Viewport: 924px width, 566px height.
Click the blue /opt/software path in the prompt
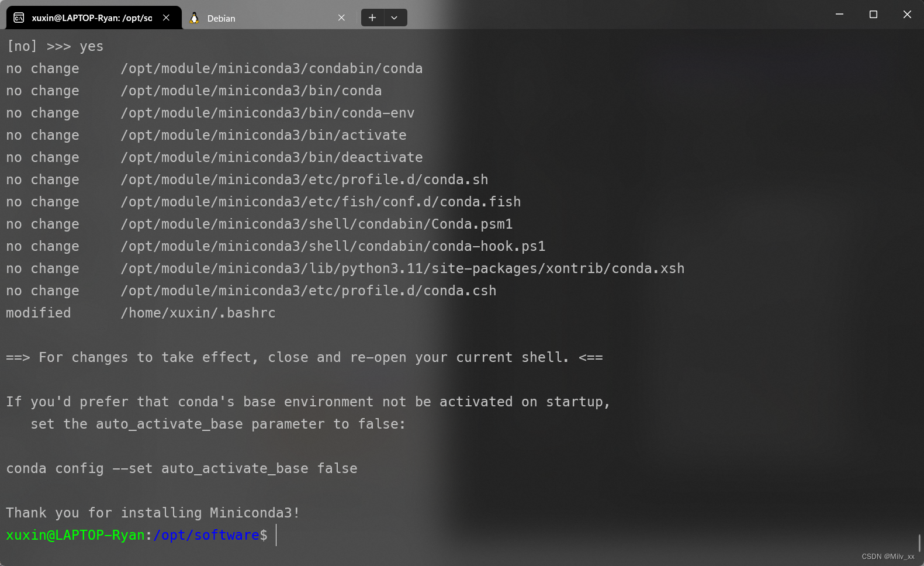(206, 535)
